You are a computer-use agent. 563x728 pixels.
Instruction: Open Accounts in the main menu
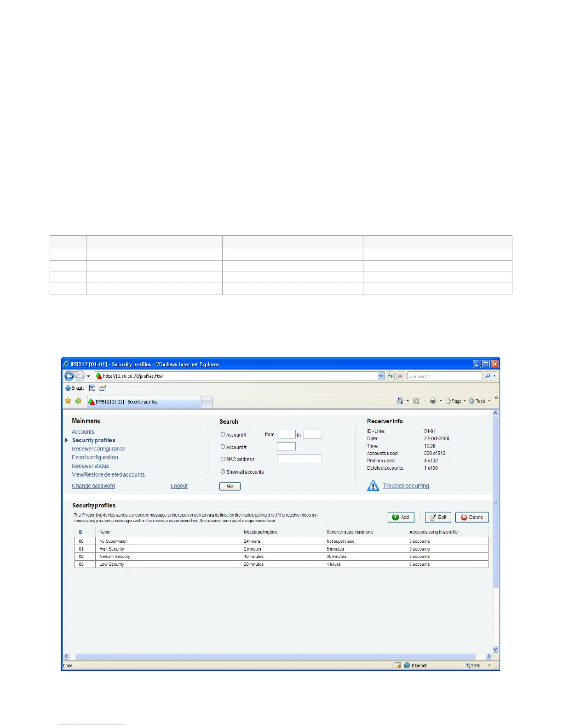click(x=83, y=432)
